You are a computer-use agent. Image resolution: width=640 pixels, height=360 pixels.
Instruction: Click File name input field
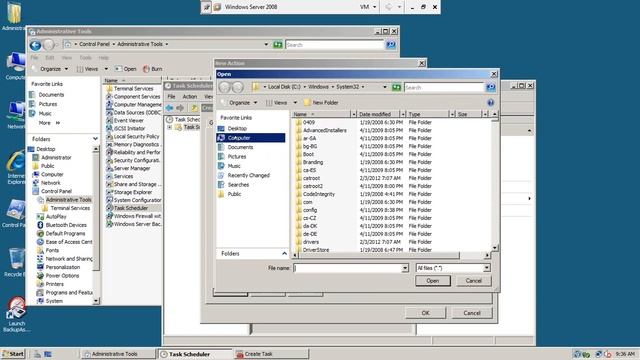coord(348,268)
